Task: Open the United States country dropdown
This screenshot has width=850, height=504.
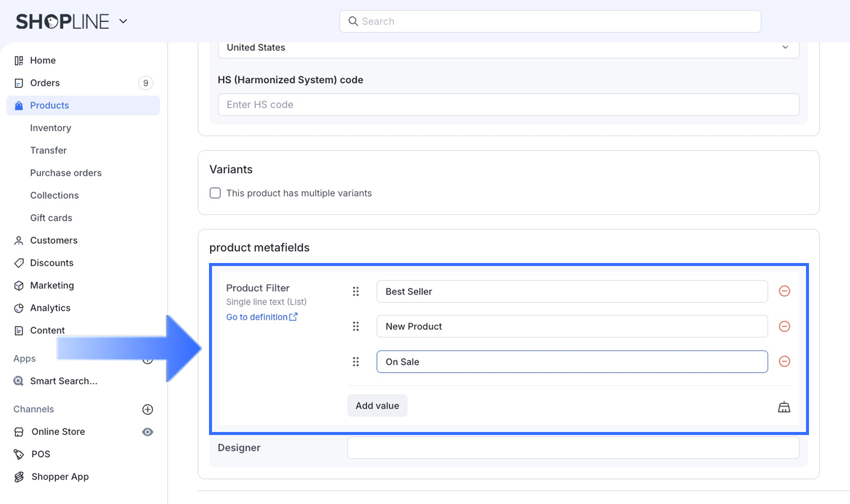Action: (x=508, y=48)
